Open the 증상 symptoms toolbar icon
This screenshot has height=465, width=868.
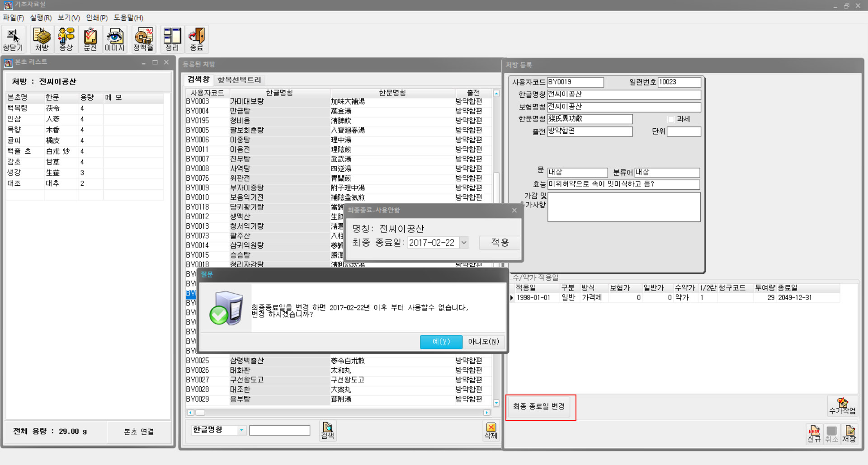click(66, 39)
